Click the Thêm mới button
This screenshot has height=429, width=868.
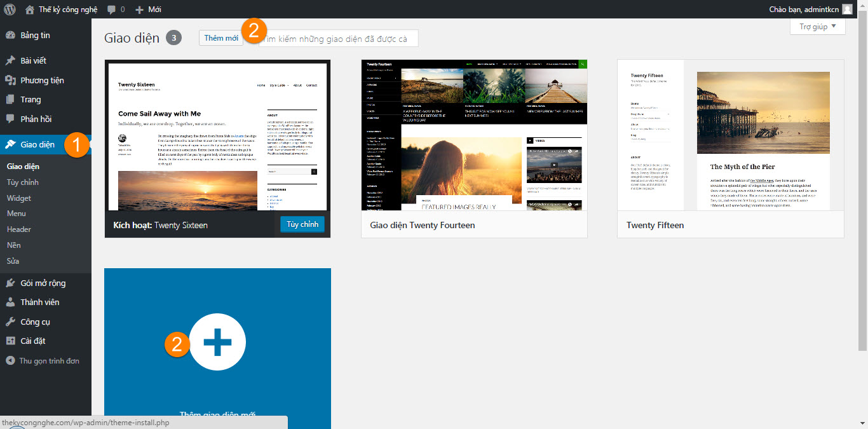click(x=221, y=38)
